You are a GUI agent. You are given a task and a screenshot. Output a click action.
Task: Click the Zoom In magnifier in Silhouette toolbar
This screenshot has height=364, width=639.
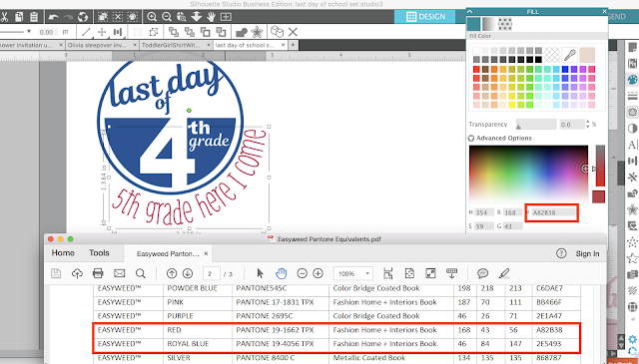[152, 17]
